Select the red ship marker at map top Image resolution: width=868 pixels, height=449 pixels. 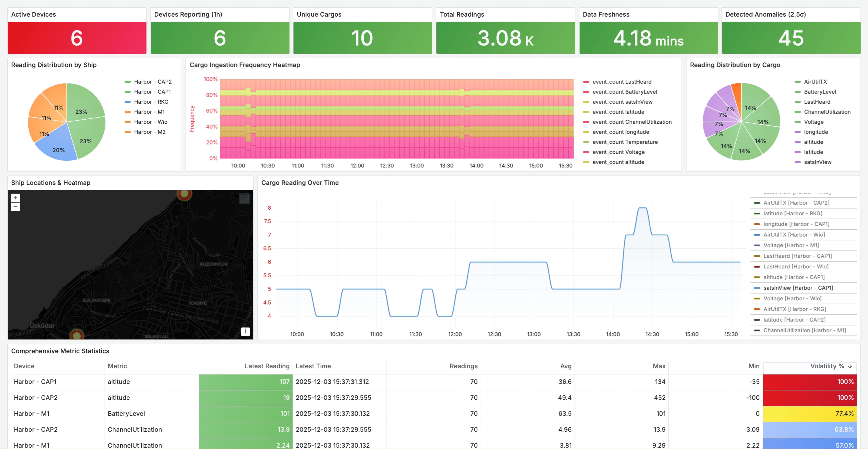(x=184, y=194)
